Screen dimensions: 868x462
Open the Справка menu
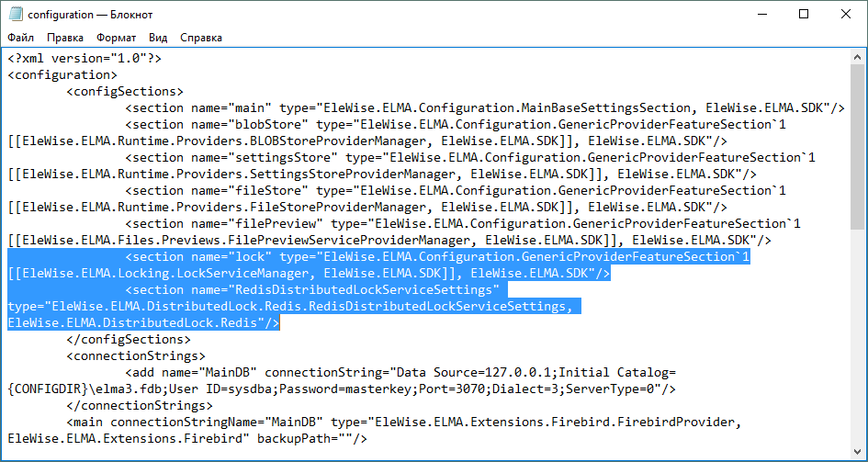click(201, 38)
